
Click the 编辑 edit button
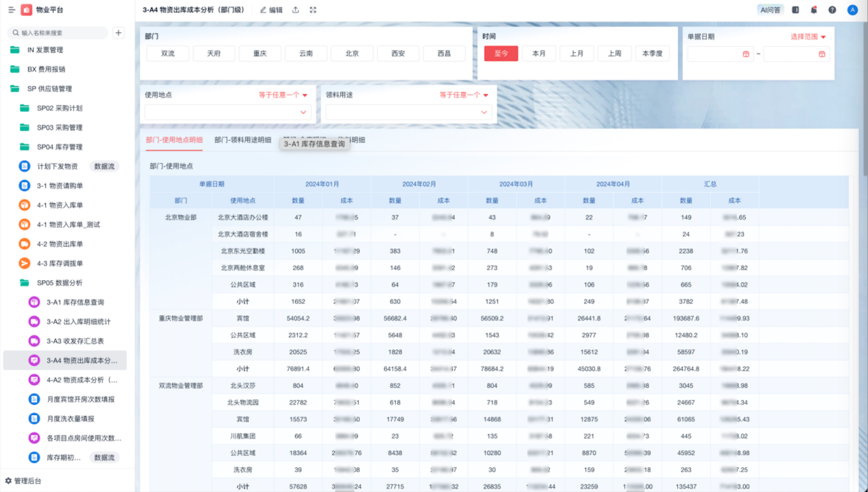(x=271, y=10)
